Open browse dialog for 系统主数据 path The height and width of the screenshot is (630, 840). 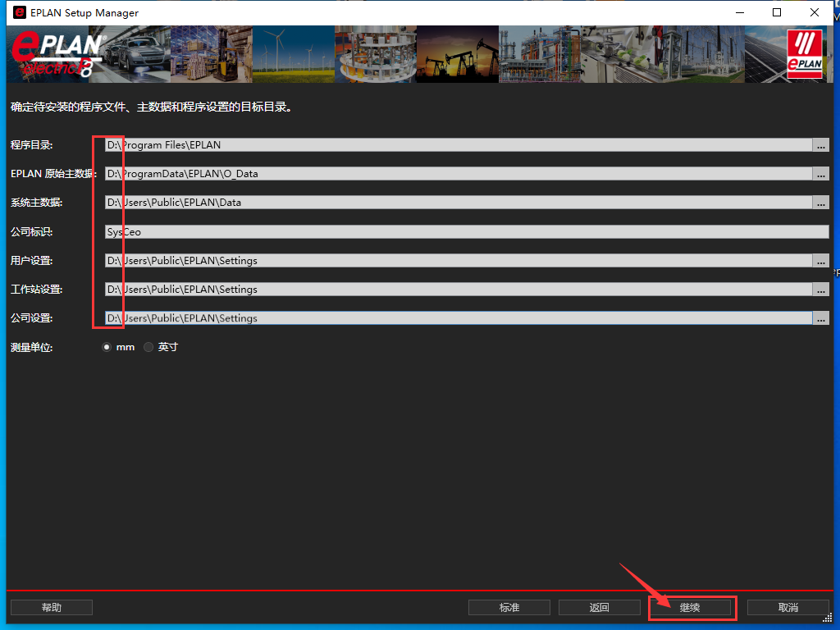[820, 203]
